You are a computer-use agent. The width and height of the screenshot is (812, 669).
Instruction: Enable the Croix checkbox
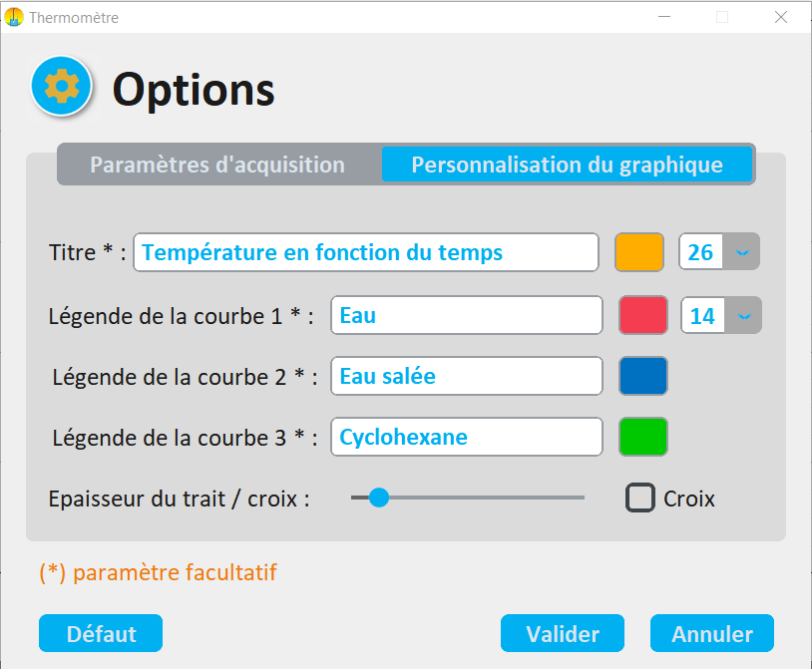click(x=639, y=498)
